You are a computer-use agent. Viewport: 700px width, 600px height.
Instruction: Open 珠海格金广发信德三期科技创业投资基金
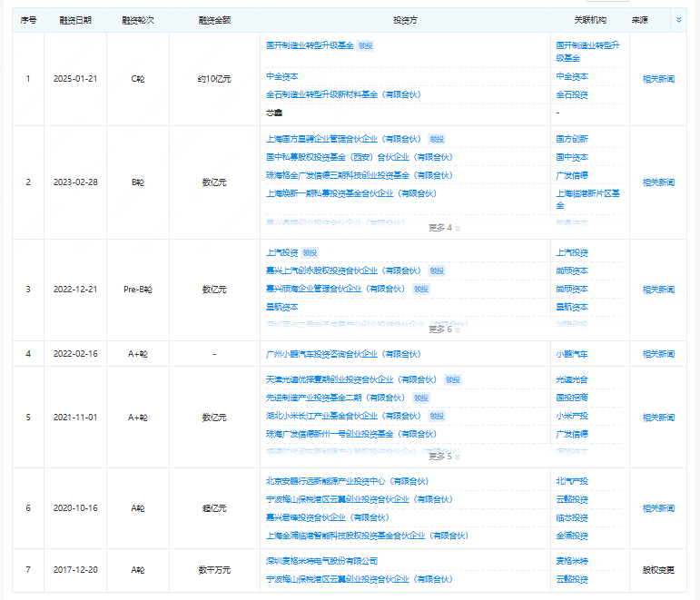(x=360, y=175)
